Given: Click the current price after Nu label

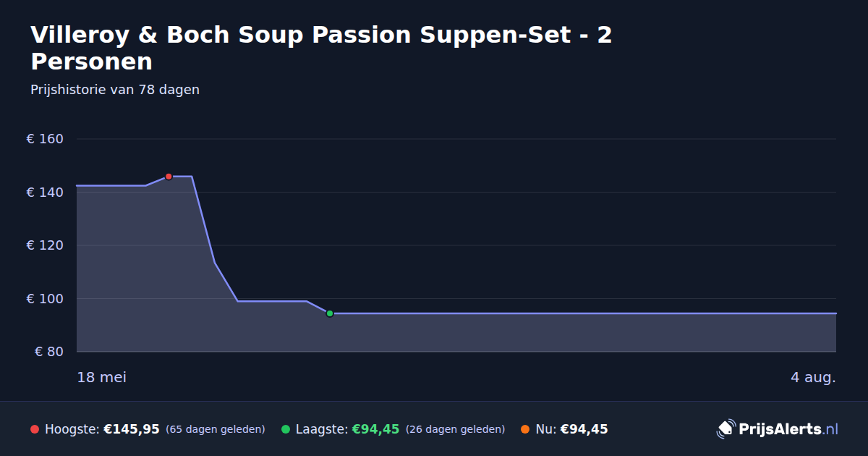Looking at the screenshot, I should [584, 429].
